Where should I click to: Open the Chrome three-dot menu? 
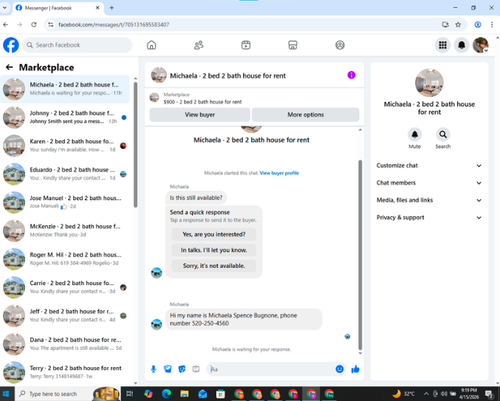click(492, 25)
